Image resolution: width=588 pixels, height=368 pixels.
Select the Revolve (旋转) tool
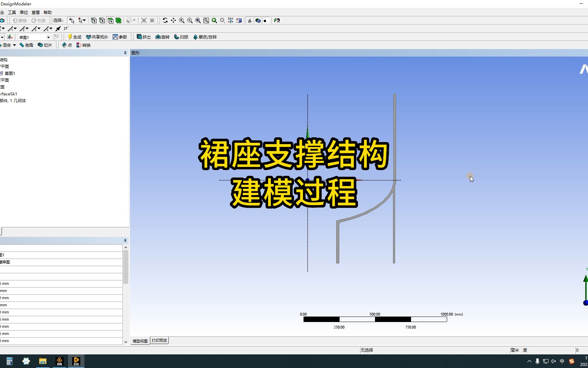pos(162,37)
